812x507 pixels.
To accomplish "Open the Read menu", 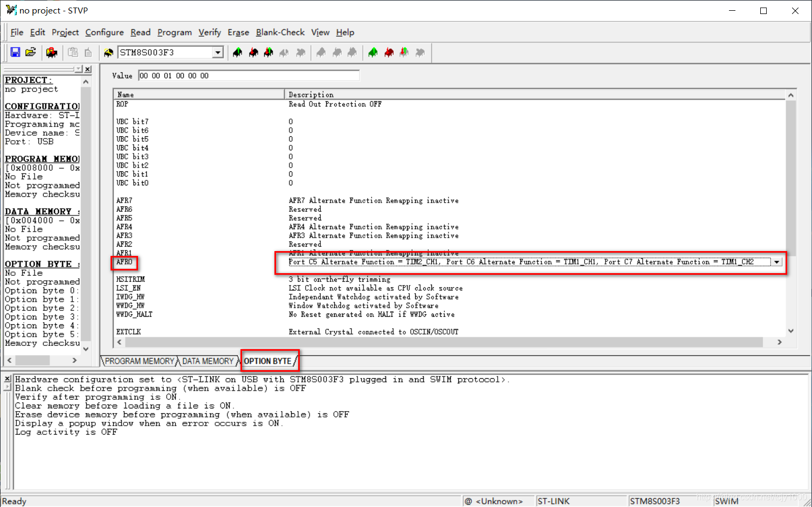I will click(140, 32).
